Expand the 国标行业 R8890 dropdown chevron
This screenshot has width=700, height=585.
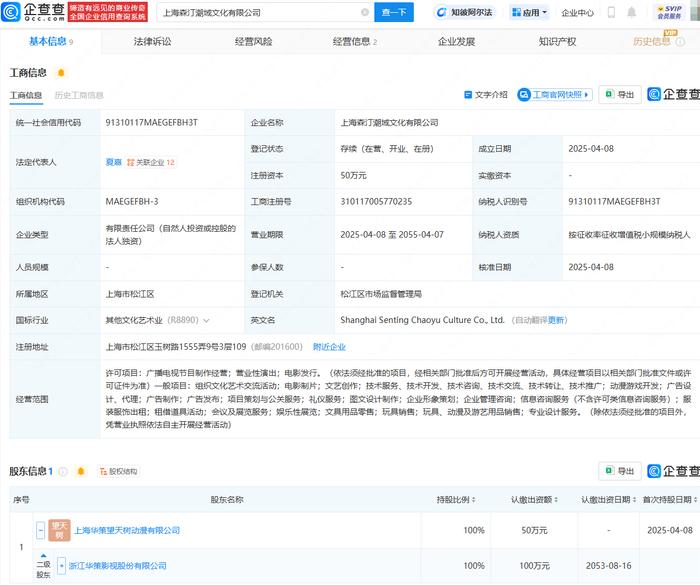206,321
